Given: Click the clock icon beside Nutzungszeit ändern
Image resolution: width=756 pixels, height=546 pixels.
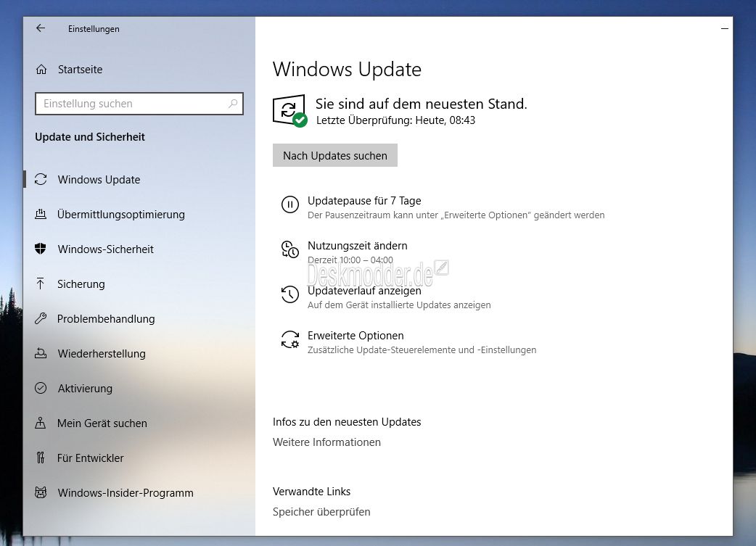Looking at the screenshot, I should click(289, 249).
